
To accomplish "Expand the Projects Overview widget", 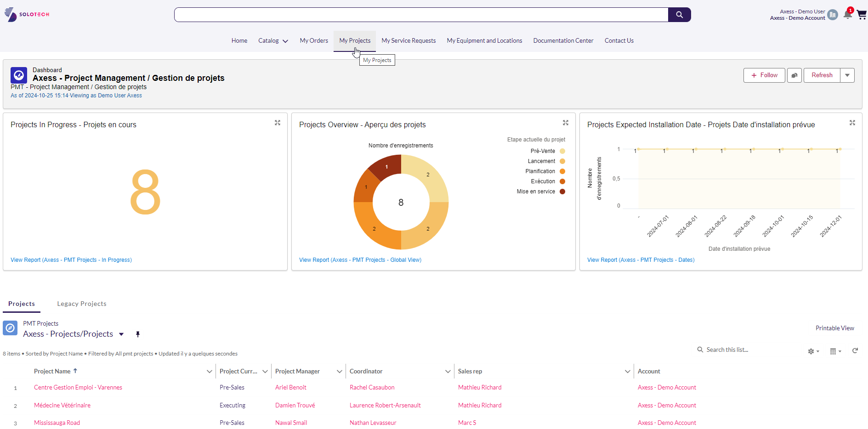I will click(566, 123).
